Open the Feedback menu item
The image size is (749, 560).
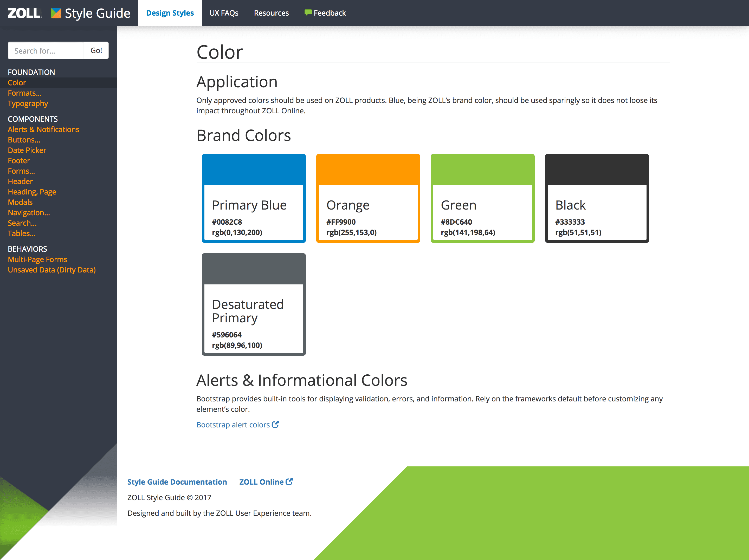click(x=325, y=13)
